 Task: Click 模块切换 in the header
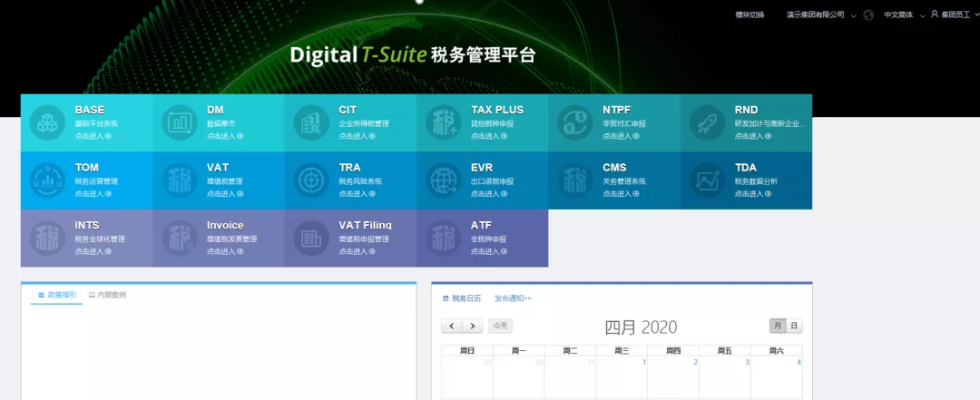point(750,15)
